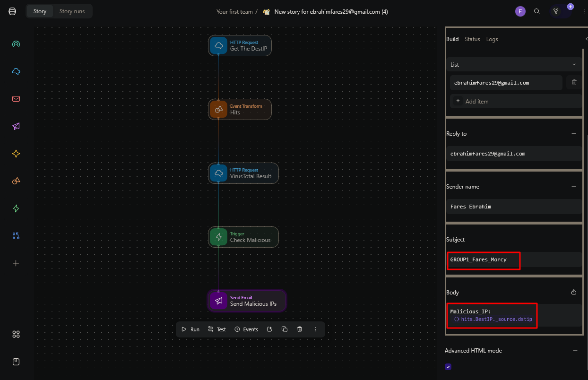Select the red Email action icon in sidebar
This screenshot has width=588, height=380.
pyautogui.click(x=16, y=99)
